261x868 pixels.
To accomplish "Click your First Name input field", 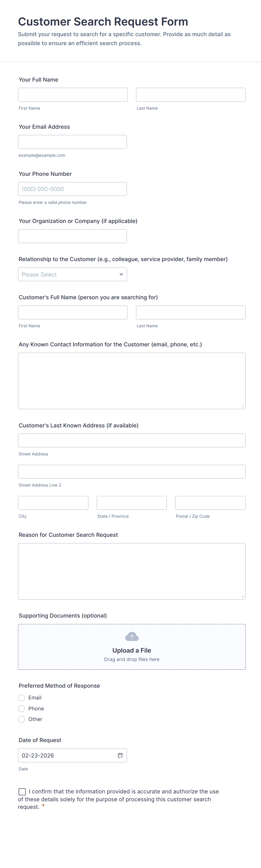I will (73, 95).
